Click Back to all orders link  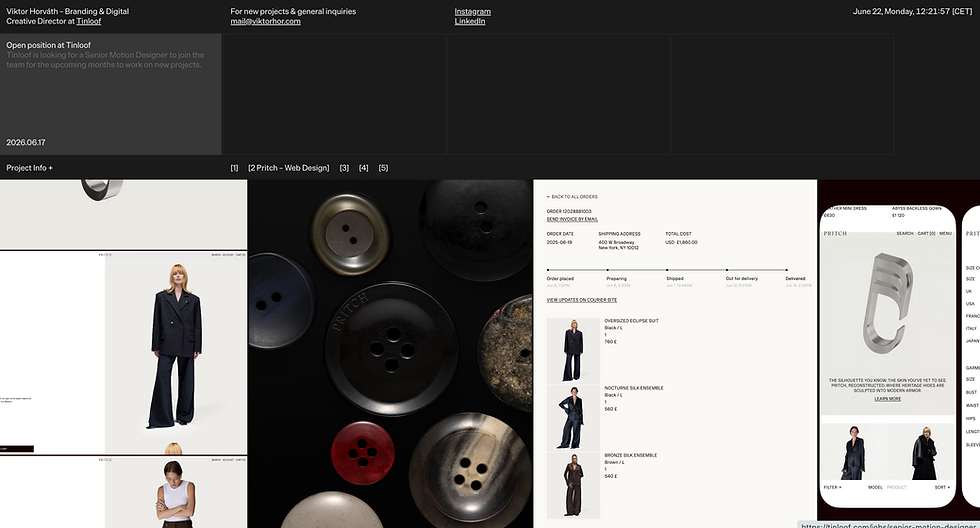(x=572, y=197)
